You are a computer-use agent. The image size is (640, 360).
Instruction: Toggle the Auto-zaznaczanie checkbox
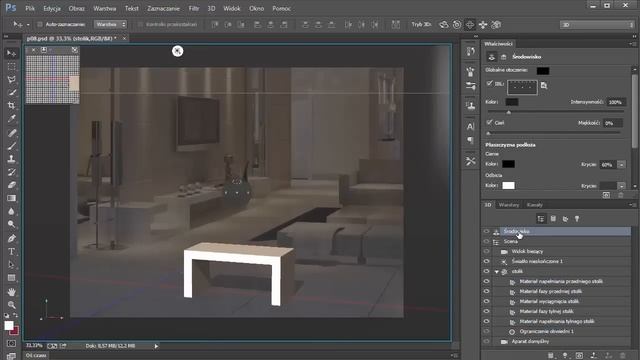[x=40, y=24]
